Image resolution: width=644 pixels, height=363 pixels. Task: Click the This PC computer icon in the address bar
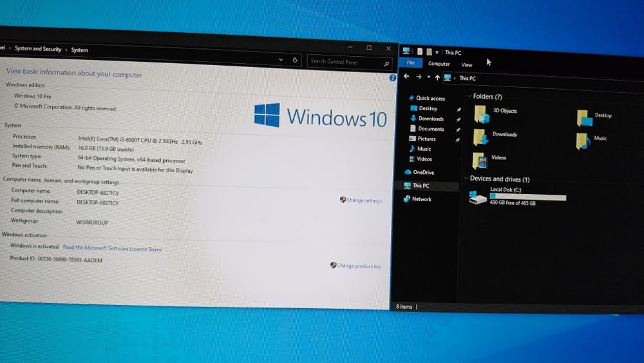point(448,78)
